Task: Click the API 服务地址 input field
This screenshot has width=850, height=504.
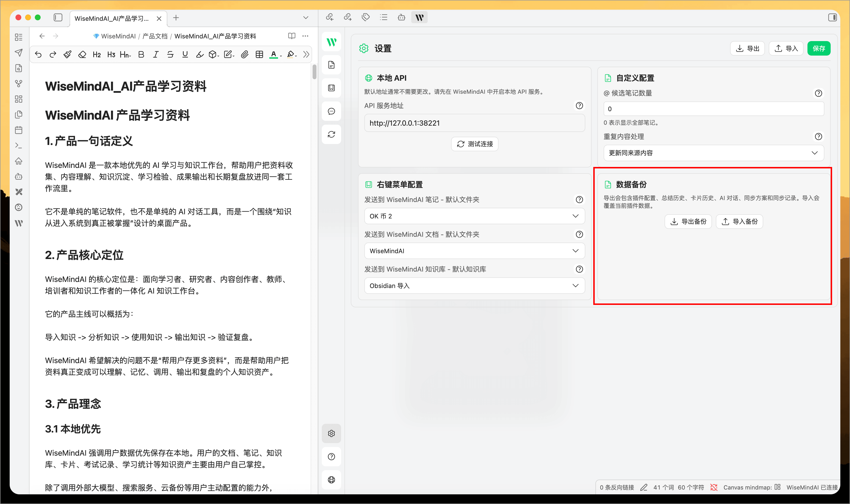Action: pyautogui.click(x=474, y=123)
